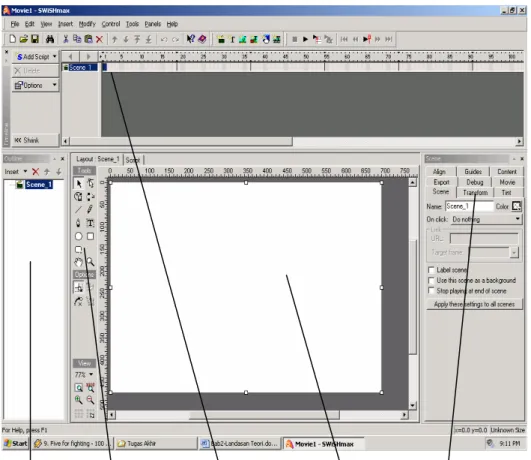The image size is (531, 460).
Task: Cut the selection with the scissors icon
Action: (x=66, y=39)
